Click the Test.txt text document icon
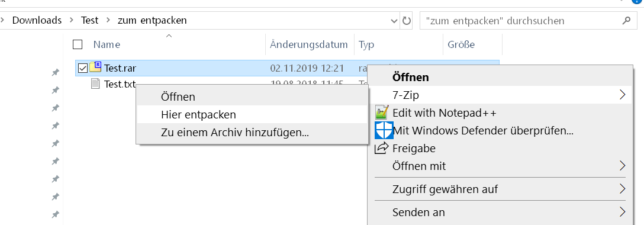Viewport: 644px width, 225px height. coord(95,84)
